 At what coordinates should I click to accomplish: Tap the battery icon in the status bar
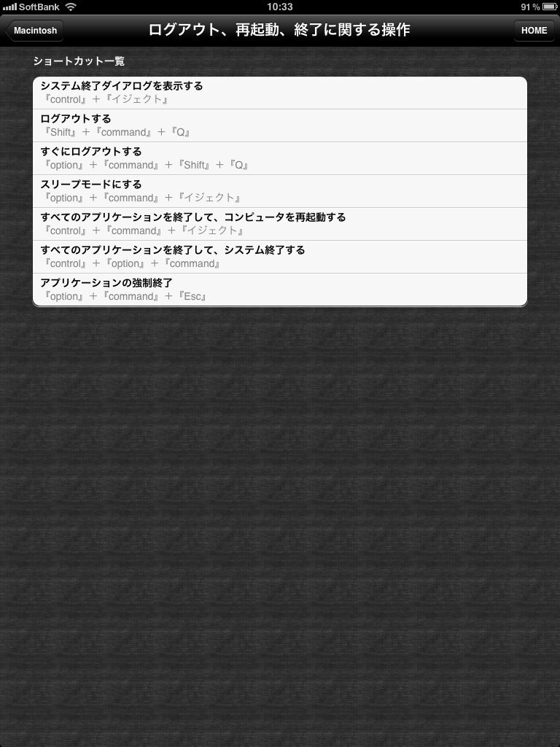point(548,7)
